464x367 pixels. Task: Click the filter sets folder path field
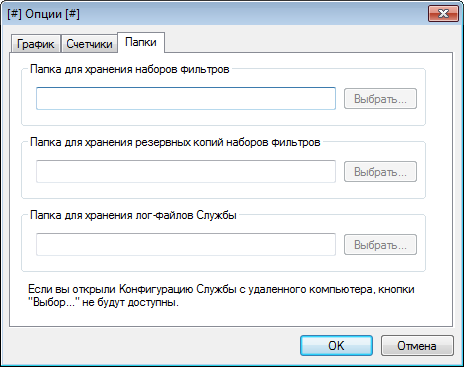[x=186, y=98]
